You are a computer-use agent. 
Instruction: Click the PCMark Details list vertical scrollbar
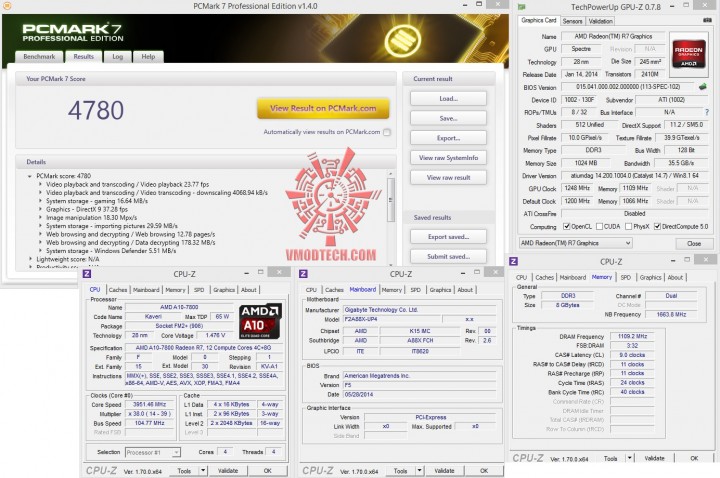(391, 218)
